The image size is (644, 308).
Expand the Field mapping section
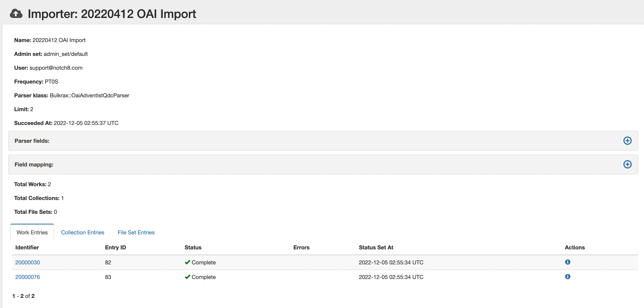[627, 164]
